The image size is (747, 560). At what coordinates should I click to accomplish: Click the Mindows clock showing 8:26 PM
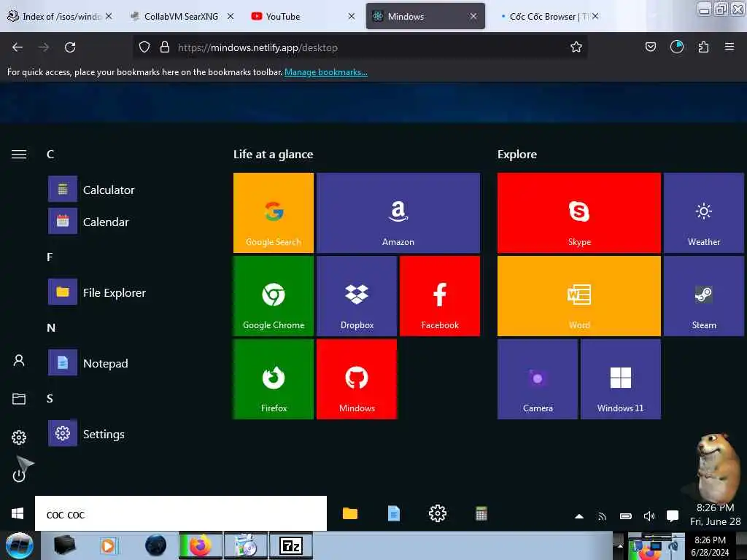[x=715, y=514]
